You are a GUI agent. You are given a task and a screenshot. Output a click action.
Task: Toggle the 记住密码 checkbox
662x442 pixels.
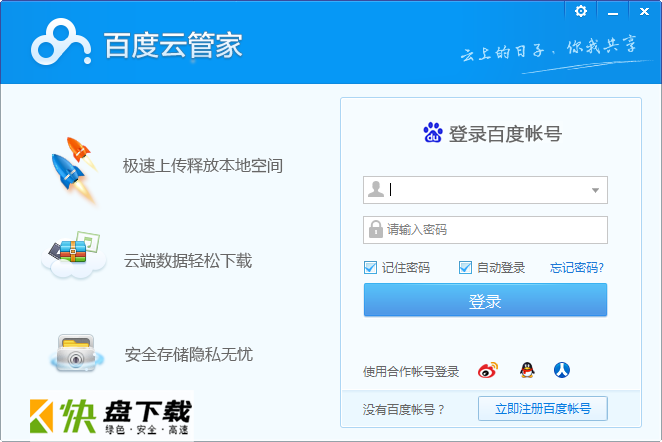click(370, 267)
